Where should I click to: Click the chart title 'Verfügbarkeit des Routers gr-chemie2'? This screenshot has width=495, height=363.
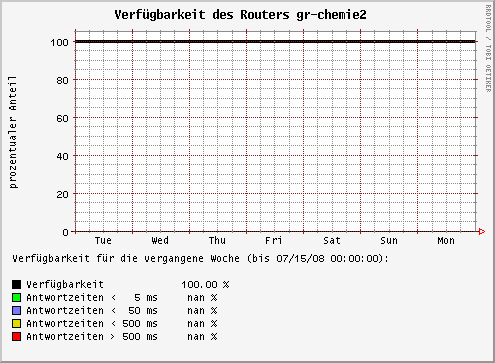click(x=240, y=15)
